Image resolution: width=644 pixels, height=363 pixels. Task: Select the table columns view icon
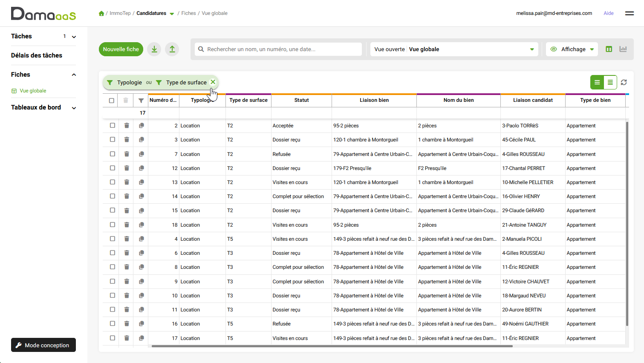click(x=609, y=49)
